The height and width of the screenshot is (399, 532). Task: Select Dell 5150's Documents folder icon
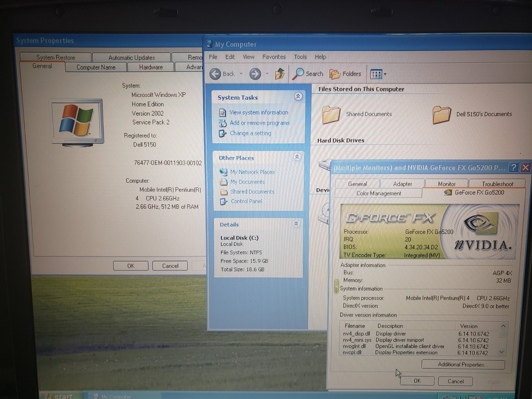pos(442,115)
